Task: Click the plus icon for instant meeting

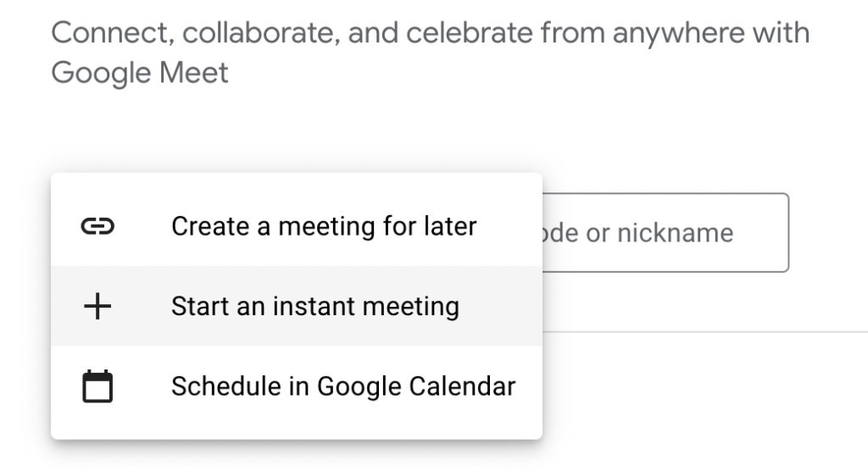Action: 97,306
